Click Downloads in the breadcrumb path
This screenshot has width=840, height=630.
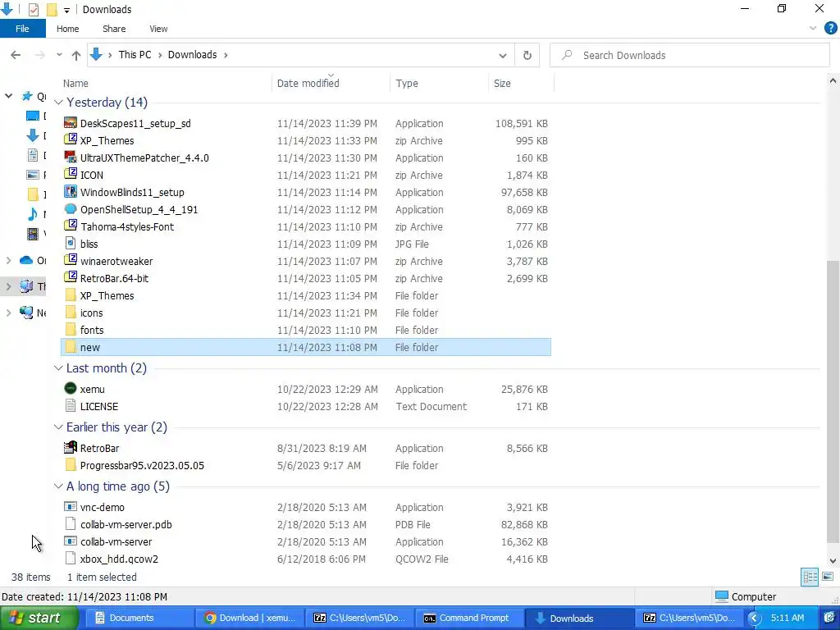(192, 55)
